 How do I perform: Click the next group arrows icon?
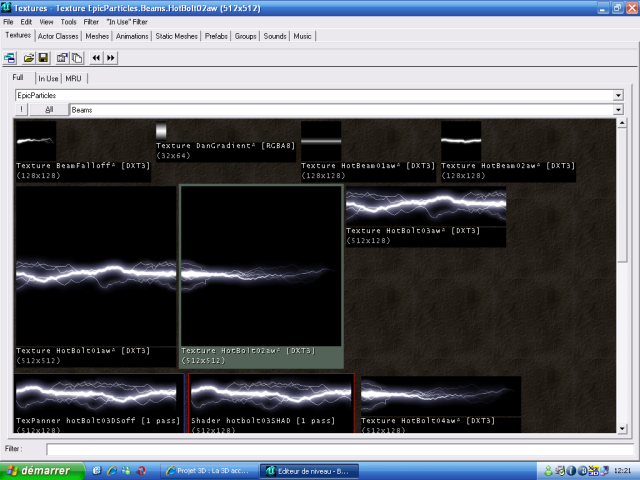pos(111,58)
